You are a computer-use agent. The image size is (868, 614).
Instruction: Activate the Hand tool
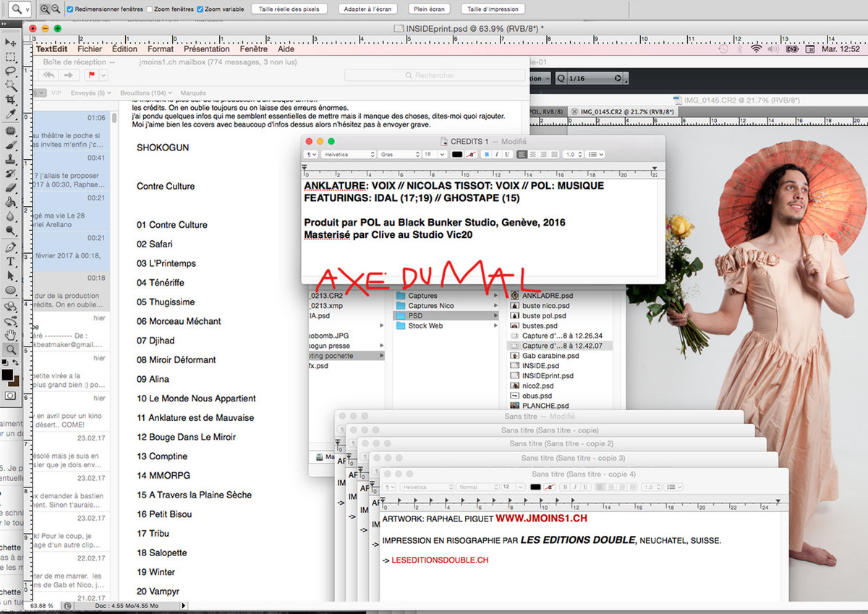11,335
